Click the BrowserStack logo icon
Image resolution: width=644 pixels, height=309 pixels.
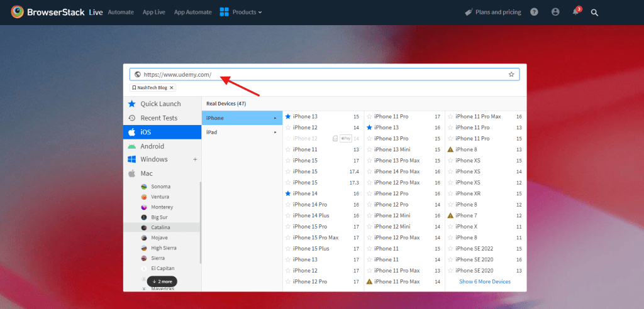click(x=18, y=12)
